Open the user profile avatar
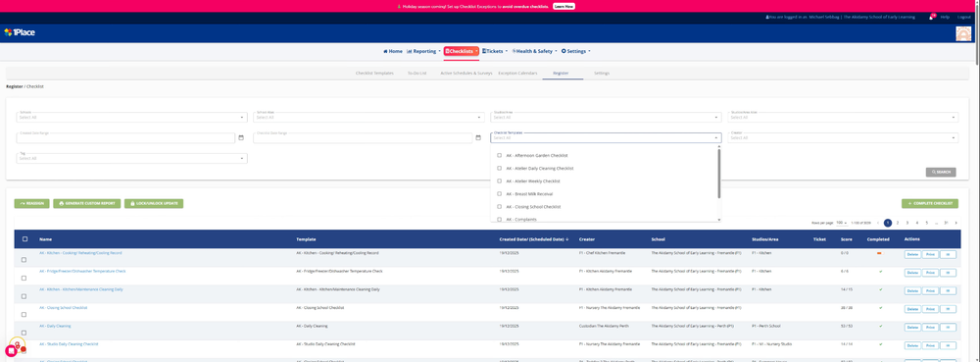This screenshot has width=980, height=362. [963, 33]
